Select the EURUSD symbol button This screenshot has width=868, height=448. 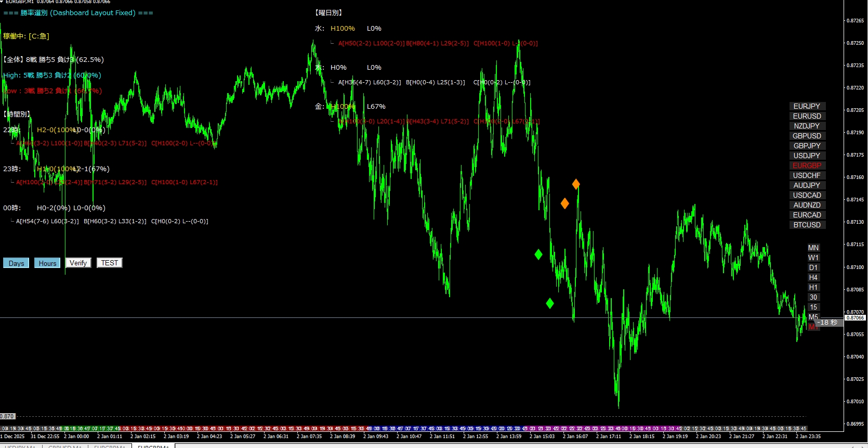[807, 116]
